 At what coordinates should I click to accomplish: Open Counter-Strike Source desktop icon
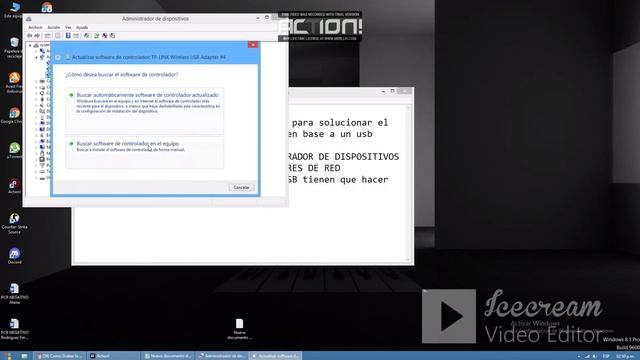coord(14,224)
